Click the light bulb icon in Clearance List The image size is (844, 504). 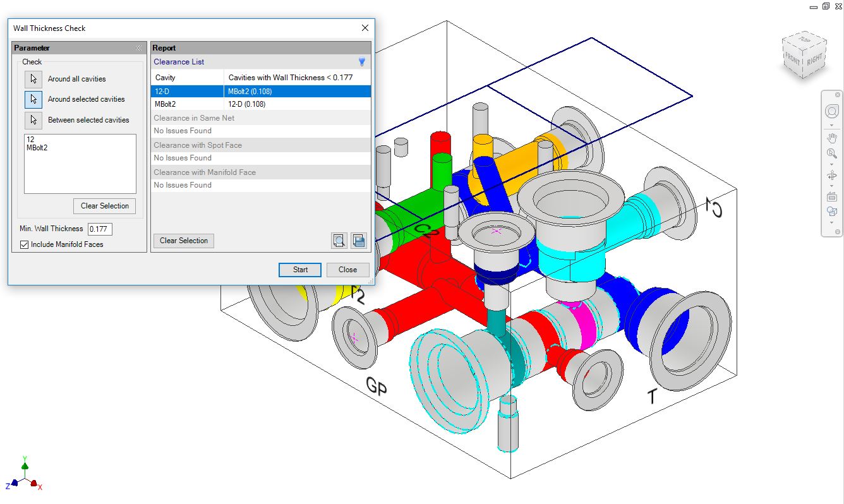(362, 62)
